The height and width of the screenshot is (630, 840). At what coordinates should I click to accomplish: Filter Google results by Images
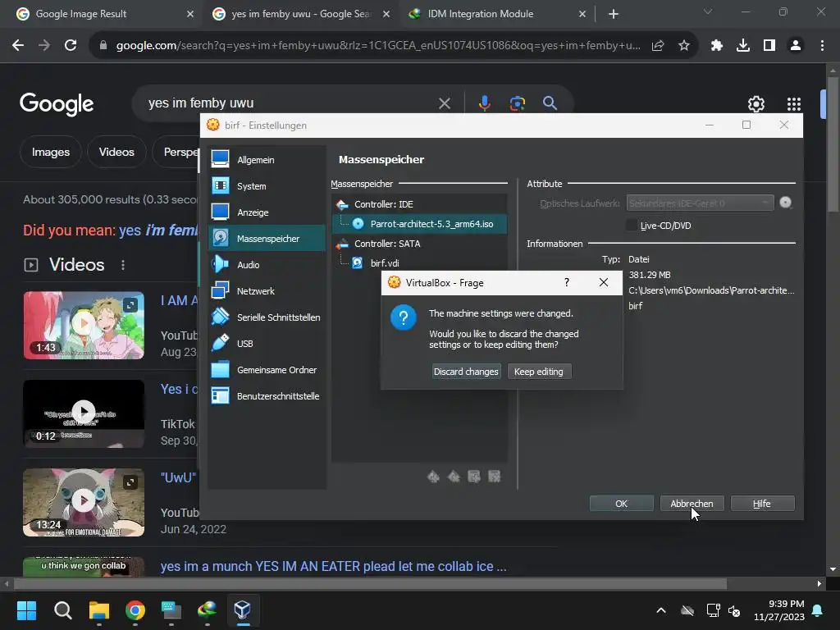pos(51,152)
